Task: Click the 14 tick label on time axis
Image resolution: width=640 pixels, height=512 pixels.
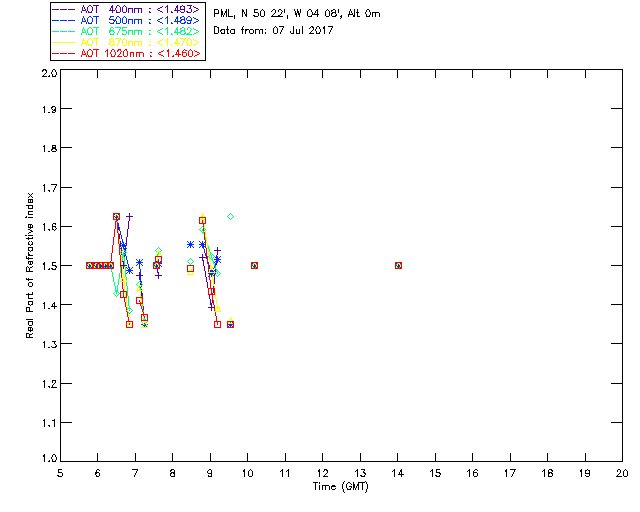Action: (398, 473)
